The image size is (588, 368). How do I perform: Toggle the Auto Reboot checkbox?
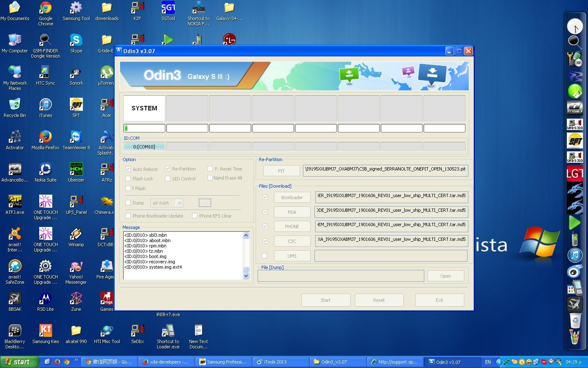[128, 169]
